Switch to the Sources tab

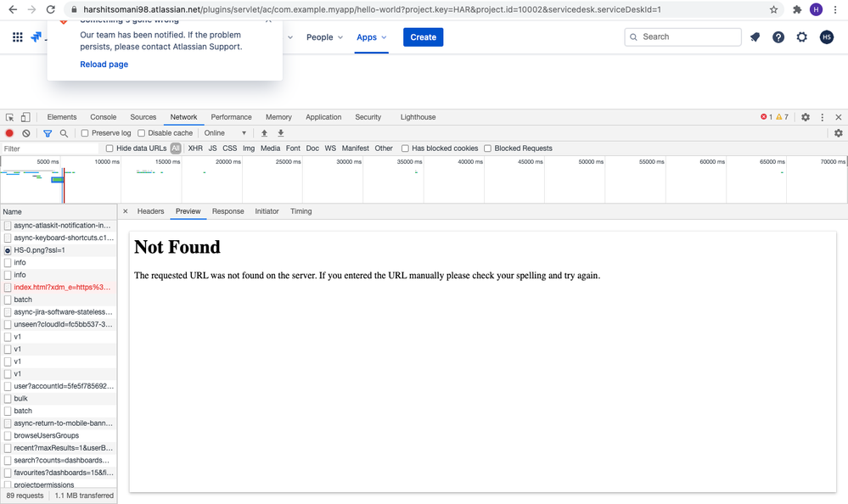(143, 117)
